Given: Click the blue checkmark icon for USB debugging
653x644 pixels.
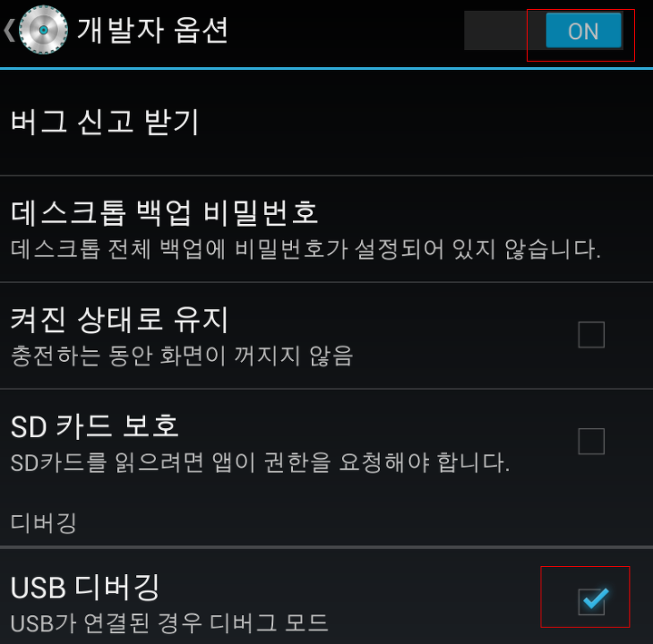Looking at the screenshot, I should [x=596, y=598].
